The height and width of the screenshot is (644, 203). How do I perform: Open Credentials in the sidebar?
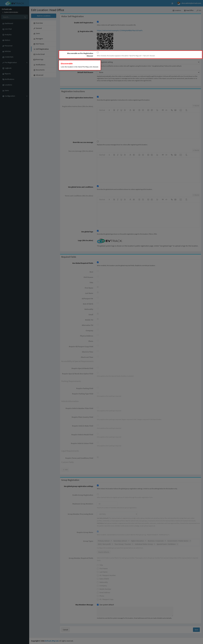point(14,57)
